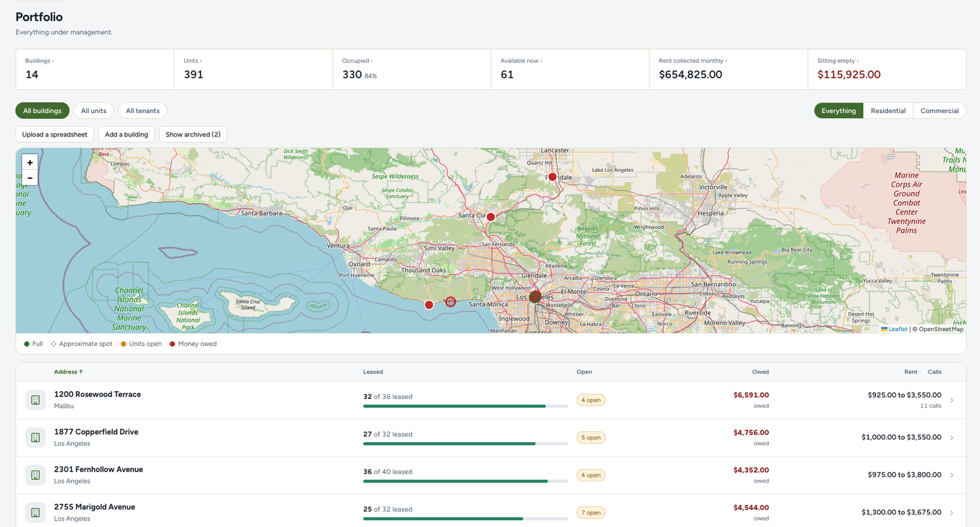Switch the filter to Everything

pos(838,111)
